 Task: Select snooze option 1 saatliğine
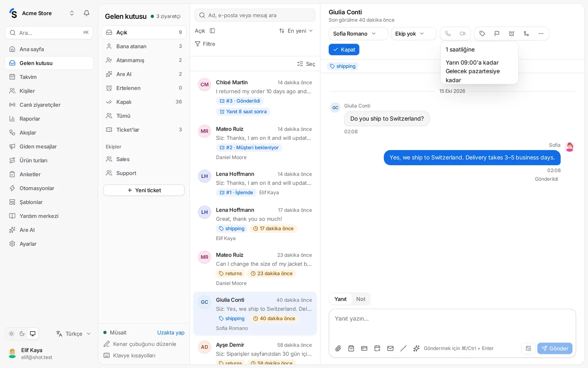pyautogui.click(x=479, y=50)
